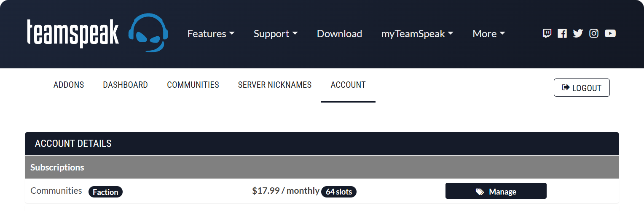Switch to the Communities tab
The image size is (644, 211).
click(x=193, y=85)
